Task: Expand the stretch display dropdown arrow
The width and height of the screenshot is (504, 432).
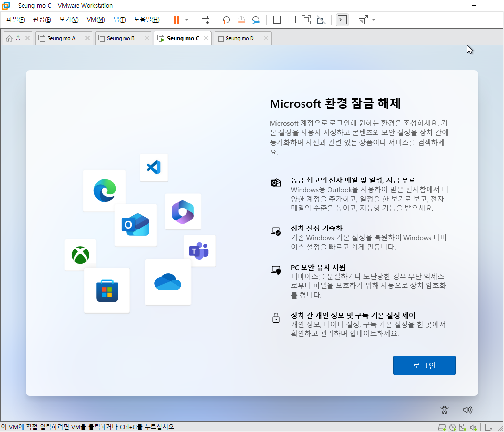Action: tap(374, 20)
